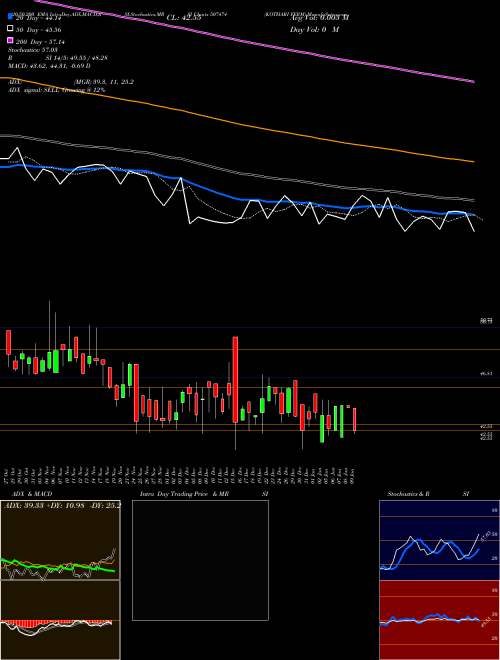
Task: Click the 'MACD: 48.62, 44.31, -0.69 D' reading
Action: (x=49, y=66)
